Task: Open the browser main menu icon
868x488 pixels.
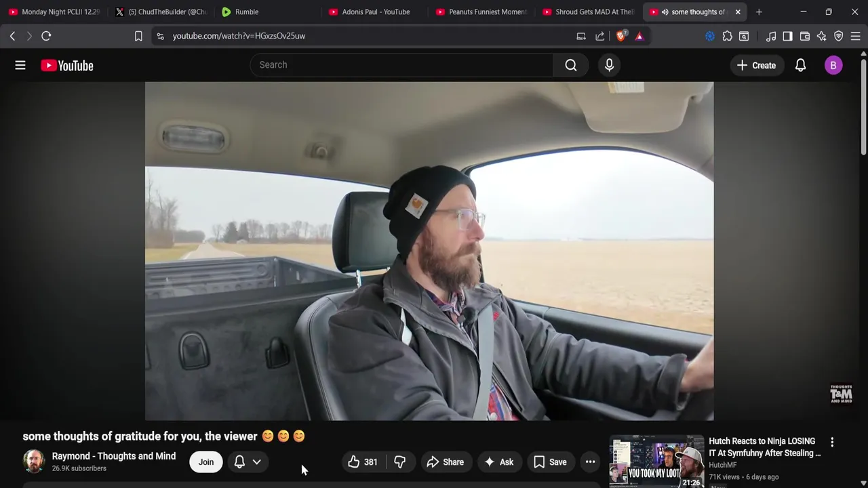Action: coord(856,36)
